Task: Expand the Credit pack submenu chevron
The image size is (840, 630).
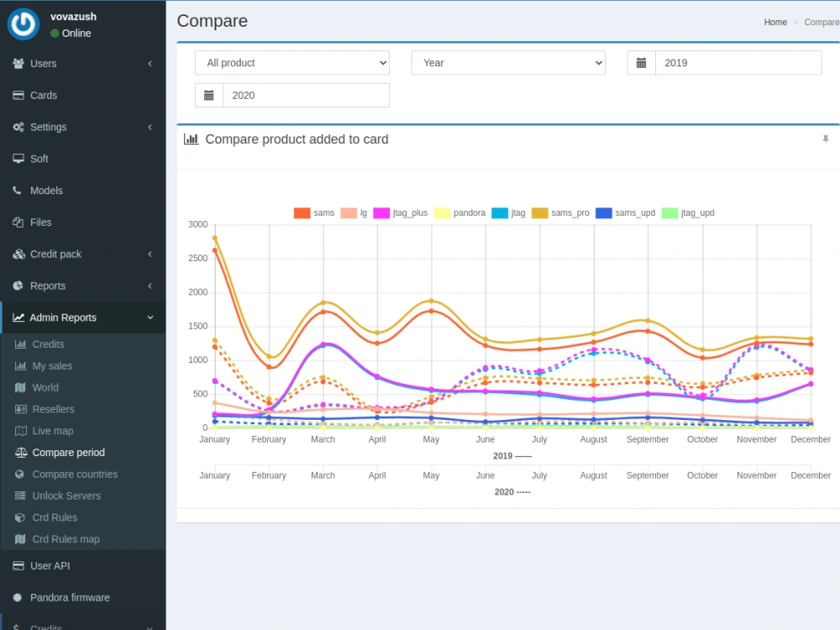Action: coord(150,254)
